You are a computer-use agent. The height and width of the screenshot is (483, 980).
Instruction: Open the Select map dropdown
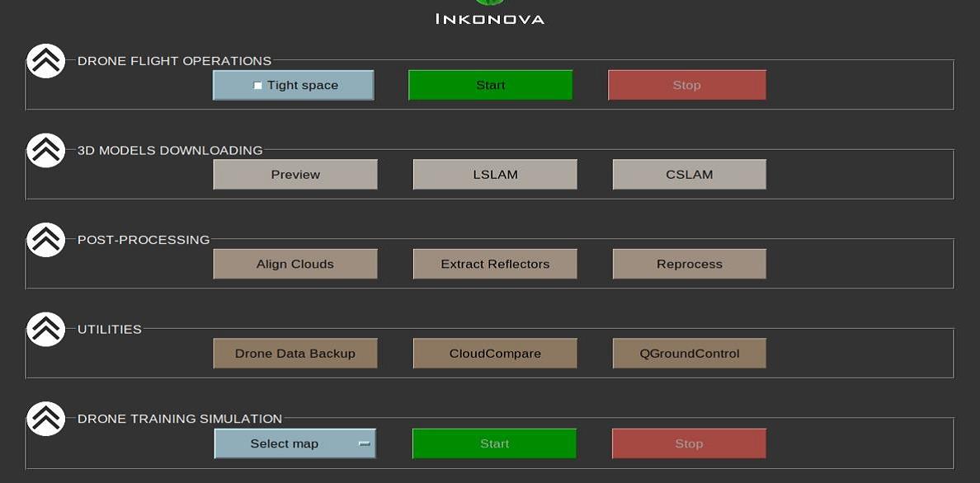tap(295, 443)
